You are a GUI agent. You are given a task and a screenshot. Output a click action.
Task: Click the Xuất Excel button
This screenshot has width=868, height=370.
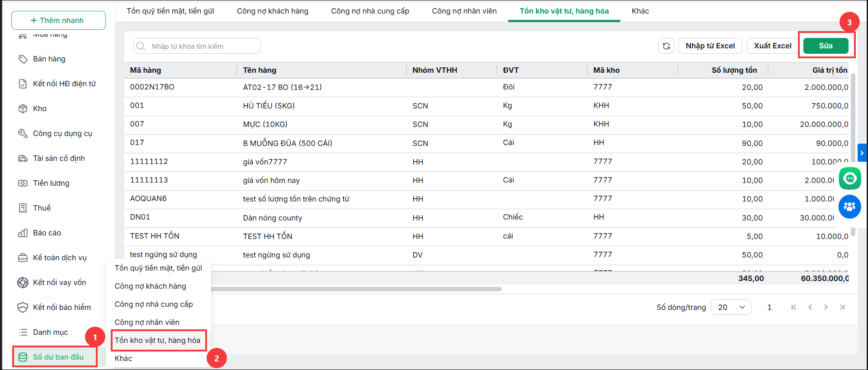pos(773,46)
